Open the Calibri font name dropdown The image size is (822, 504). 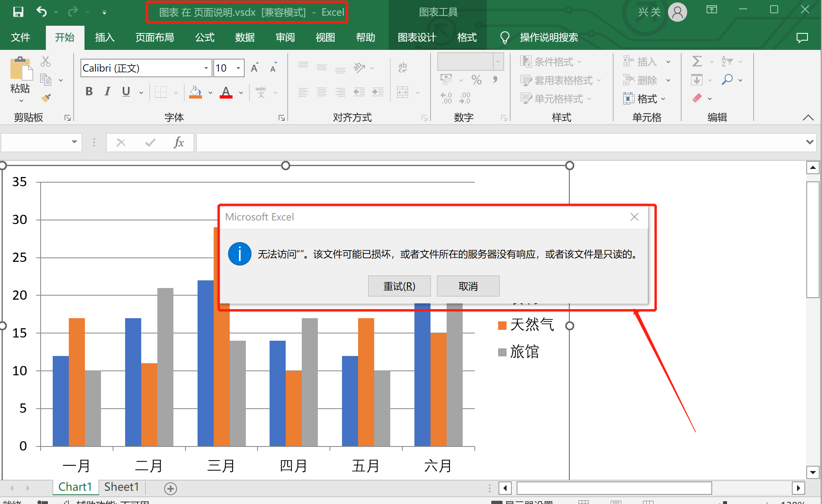point(206,68)
